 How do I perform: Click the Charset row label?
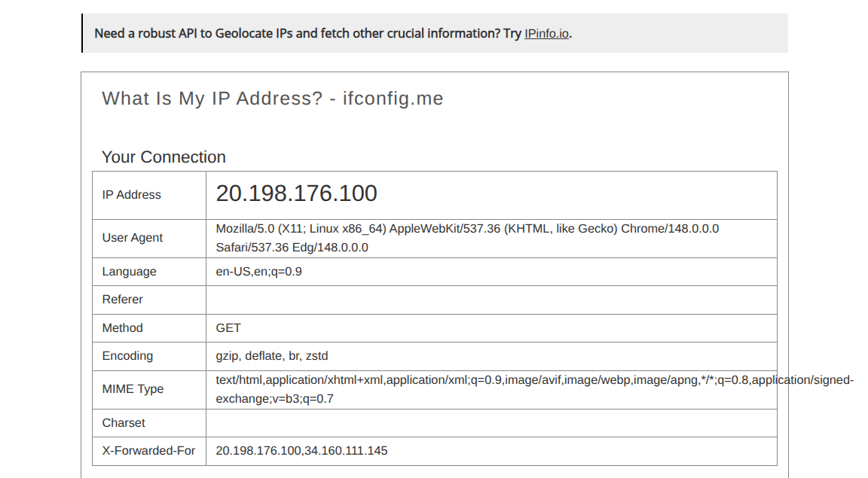[124, 423]
